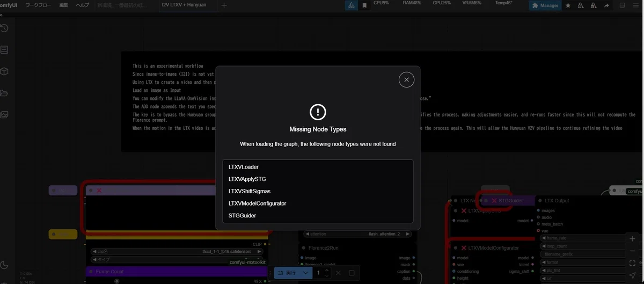This screenshot has width=644, height=284.
Task: Click the stop square icon in run bar
Action: (x=352, y=273)
